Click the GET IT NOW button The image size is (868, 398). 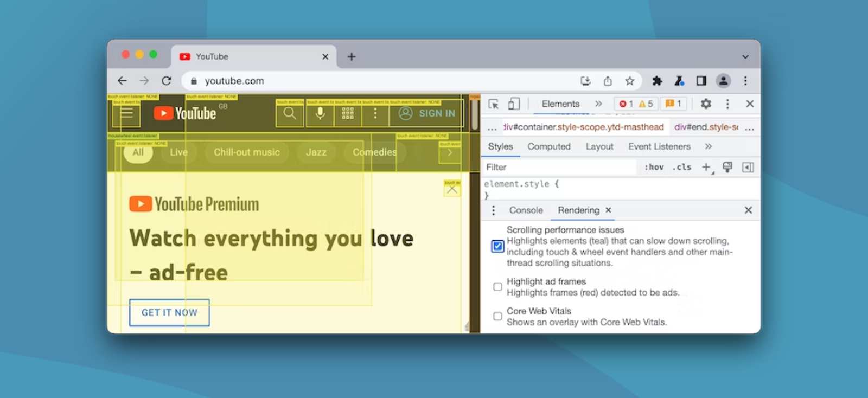pyautogui.click(x=169, y=313)
